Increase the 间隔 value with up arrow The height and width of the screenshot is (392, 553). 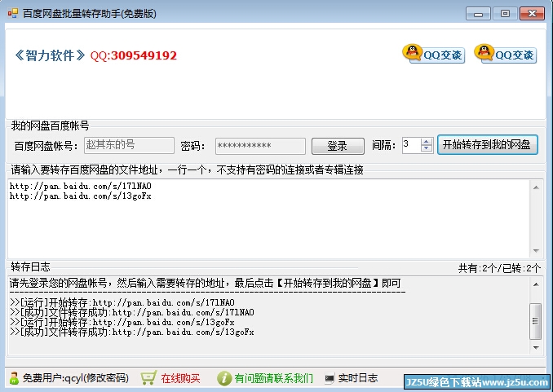(427, 141)
